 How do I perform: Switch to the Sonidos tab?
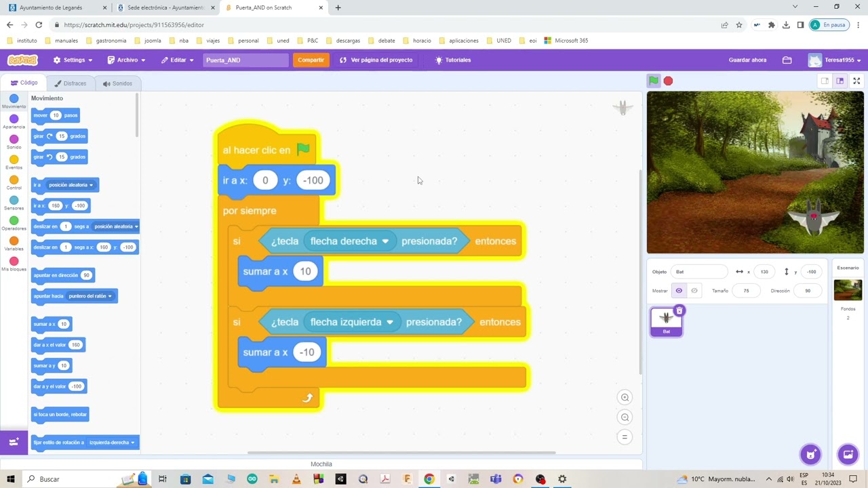[x=118, y=83]
